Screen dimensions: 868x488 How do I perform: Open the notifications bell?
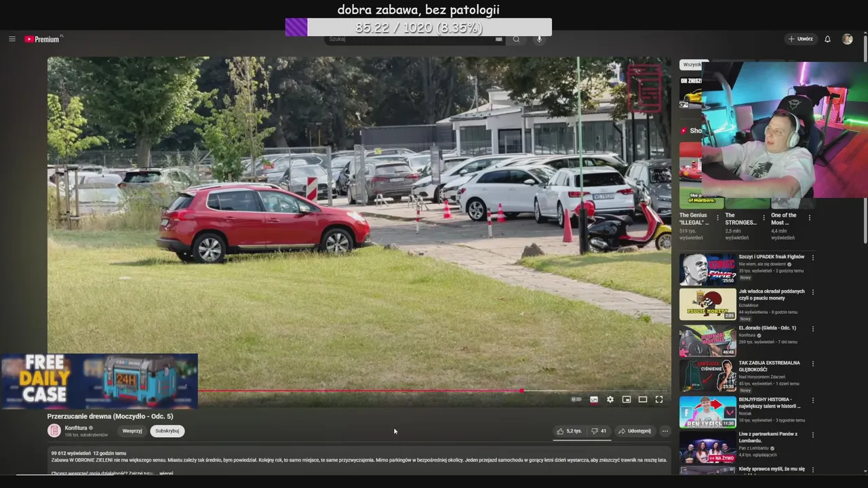(827, 39)
